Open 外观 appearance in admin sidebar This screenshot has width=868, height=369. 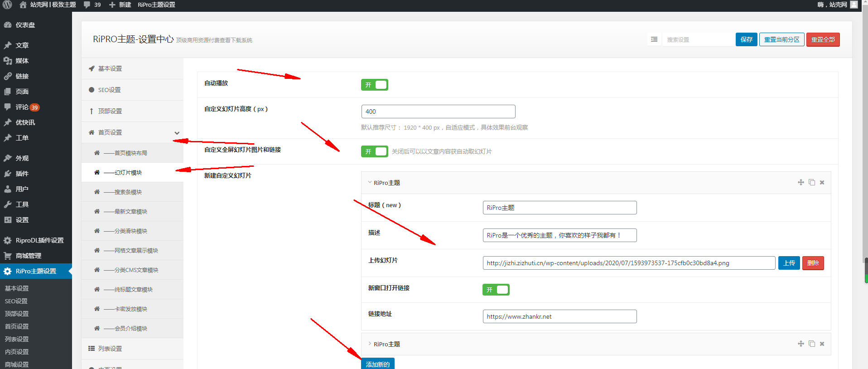coord(36,158)
